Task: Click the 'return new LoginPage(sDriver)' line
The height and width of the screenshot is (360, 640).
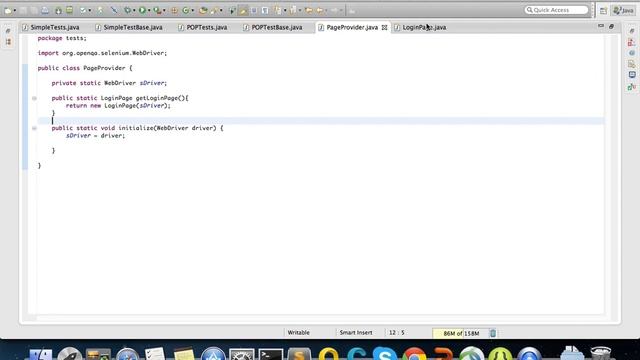Action: pos(118,106)
